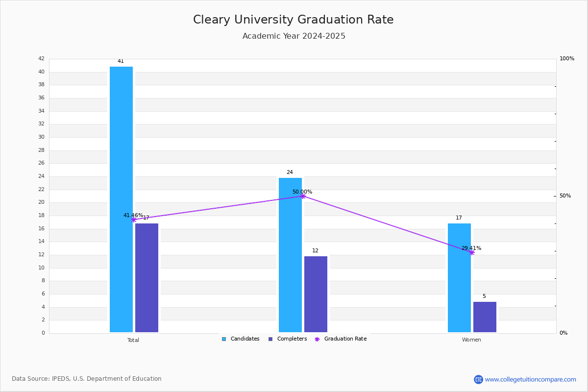The height and width of the screenshot is (392, 588).
Task: Select the Women candidates bar labeled 17
Action: click(x=459, y=278)
